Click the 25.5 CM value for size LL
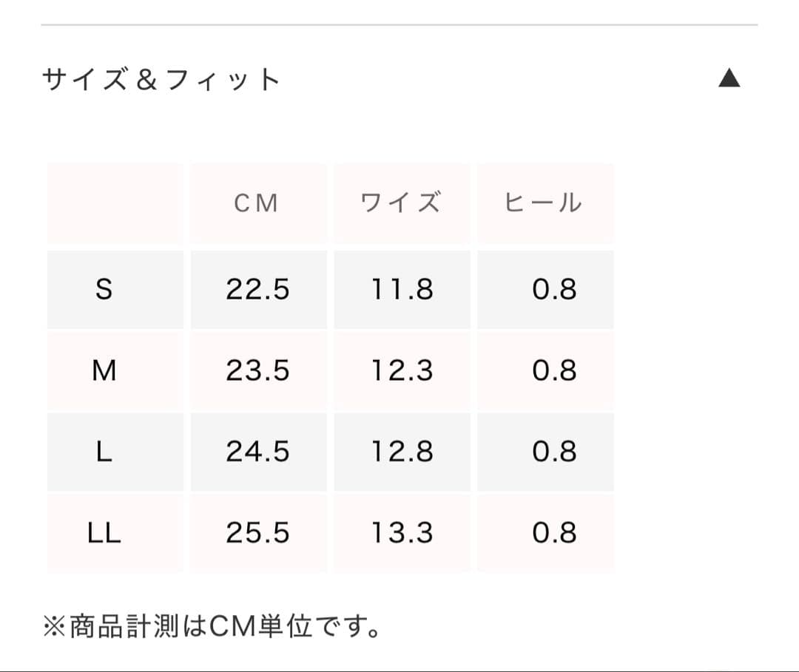Viewport: 799px width, 672px height. [x=257, y=532]
